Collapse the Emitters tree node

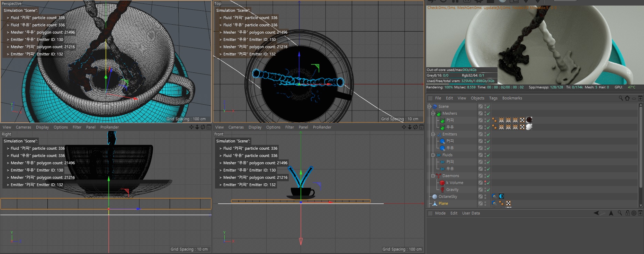(433, 134)
